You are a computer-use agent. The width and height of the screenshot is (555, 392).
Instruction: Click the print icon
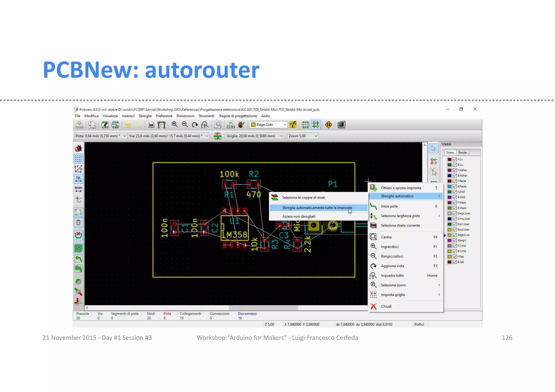(x=151, y=125)
